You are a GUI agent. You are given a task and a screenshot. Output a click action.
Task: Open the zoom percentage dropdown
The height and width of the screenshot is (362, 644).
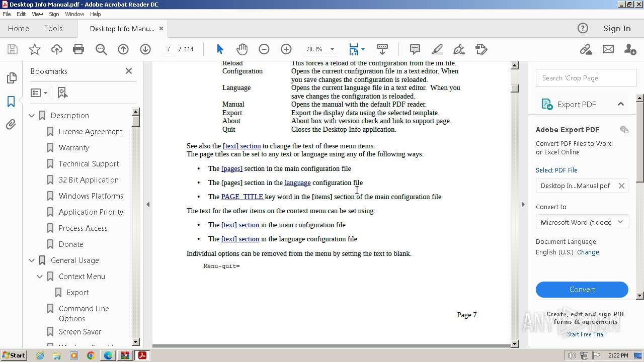(x=332, y=49)
